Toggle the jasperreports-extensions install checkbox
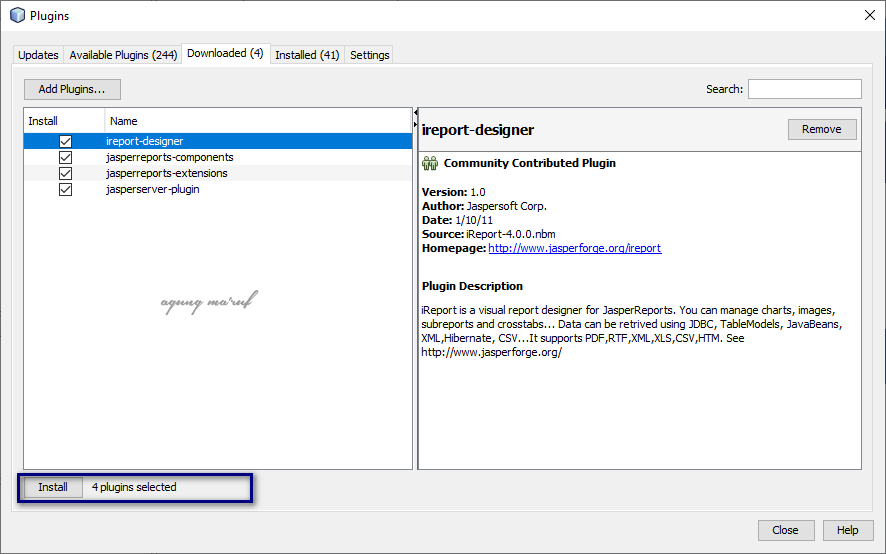 pyautogui.click(x=66, y=173)
